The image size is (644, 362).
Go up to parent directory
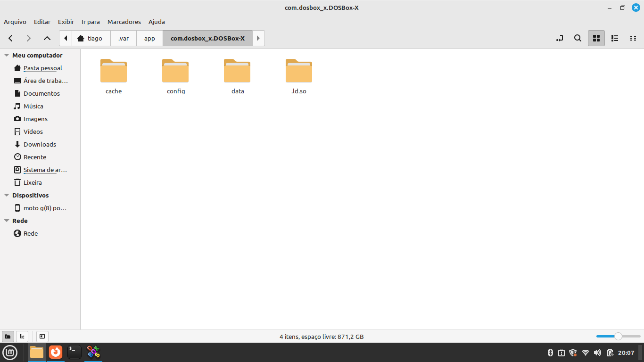[47, 38]
